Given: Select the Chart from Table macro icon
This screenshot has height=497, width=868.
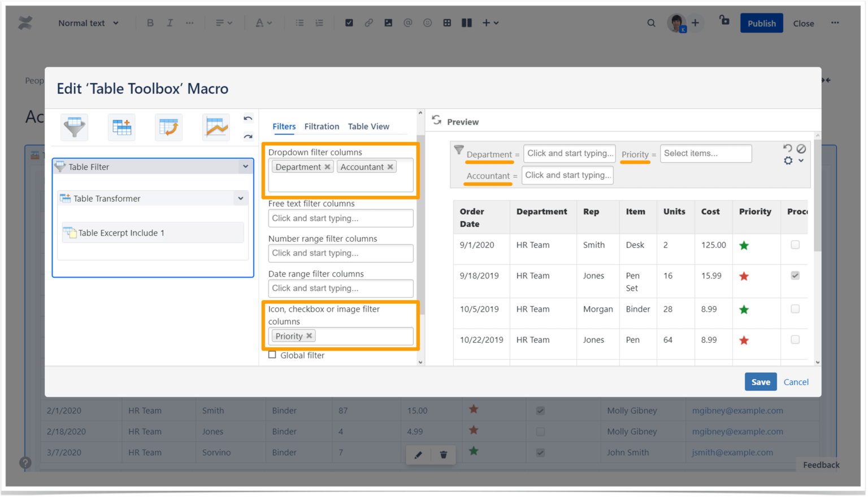Looking at the screenshot, I should pyautogui.click(x=215, y=127).
